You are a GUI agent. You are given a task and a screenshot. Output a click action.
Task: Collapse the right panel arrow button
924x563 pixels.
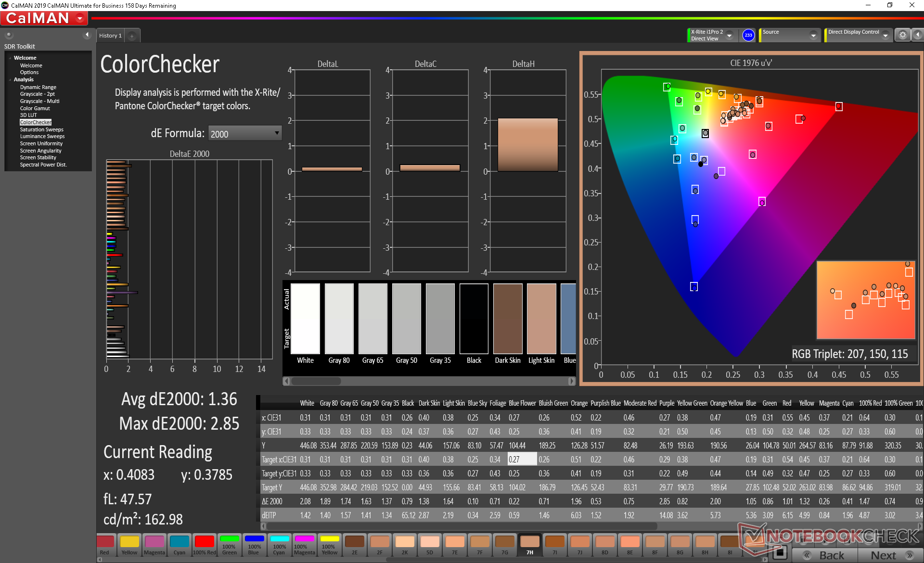[x=918, y=35]
